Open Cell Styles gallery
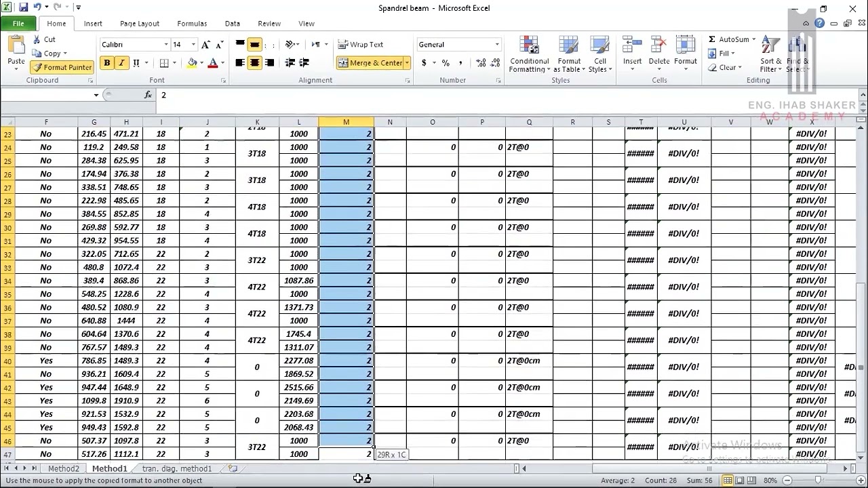Viewport: 868px width, 488px height. [x=599, y=54]
